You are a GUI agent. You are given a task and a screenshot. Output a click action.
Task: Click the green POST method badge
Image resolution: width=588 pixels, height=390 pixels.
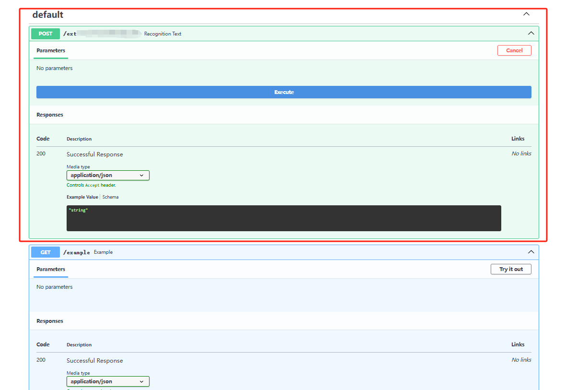coord(46,34)
